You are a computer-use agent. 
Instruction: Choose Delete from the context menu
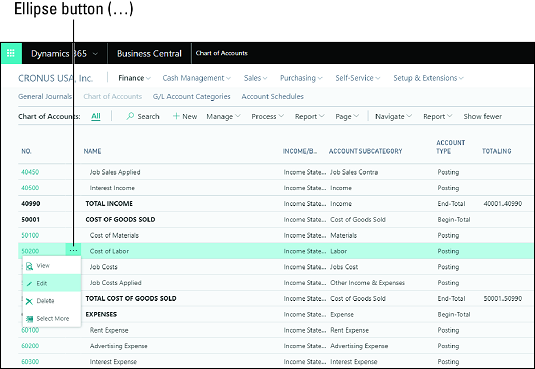coord(52,301)
